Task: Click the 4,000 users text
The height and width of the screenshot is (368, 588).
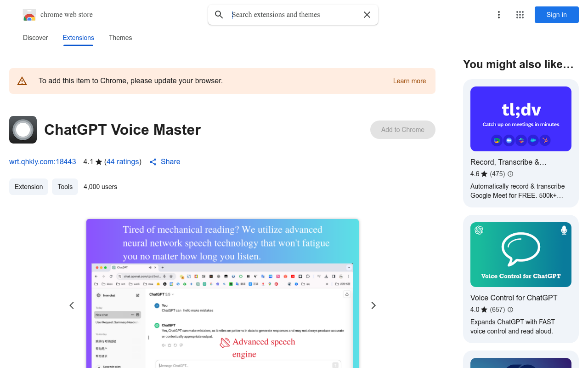Action: [100, 187]
